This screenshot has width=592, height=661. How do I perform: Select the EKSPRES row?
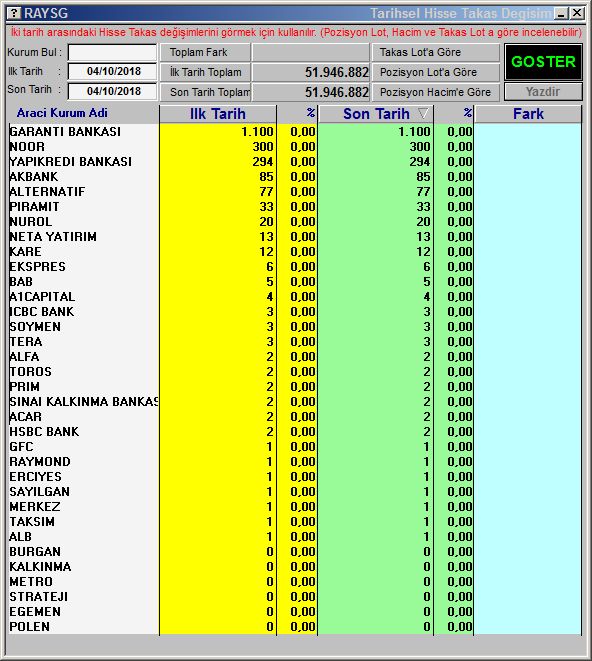pos(295,267)
